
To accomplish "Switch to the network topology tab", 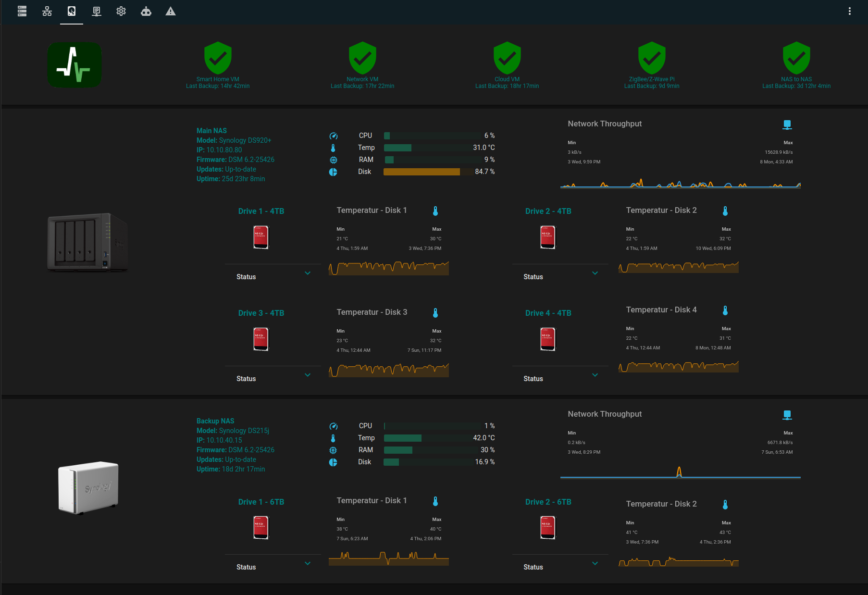I will pyautogui.click(x=47, y=11).
